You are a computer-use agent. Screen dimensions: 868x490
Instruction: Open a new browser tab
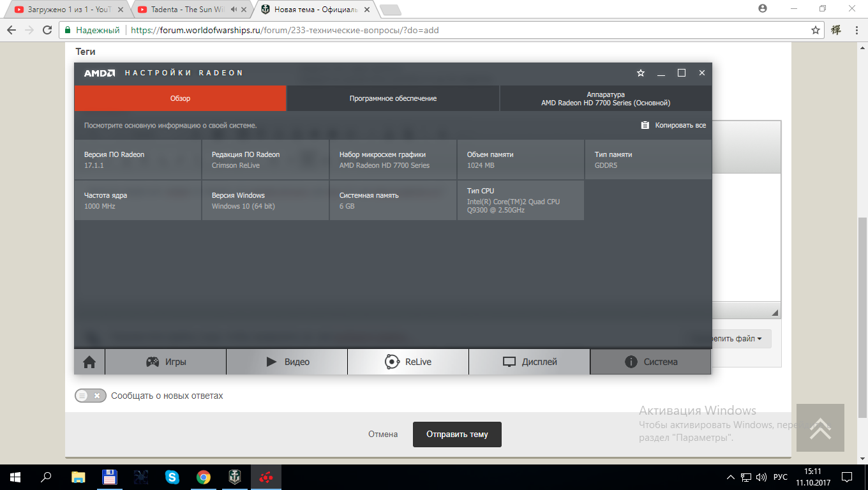390,10
